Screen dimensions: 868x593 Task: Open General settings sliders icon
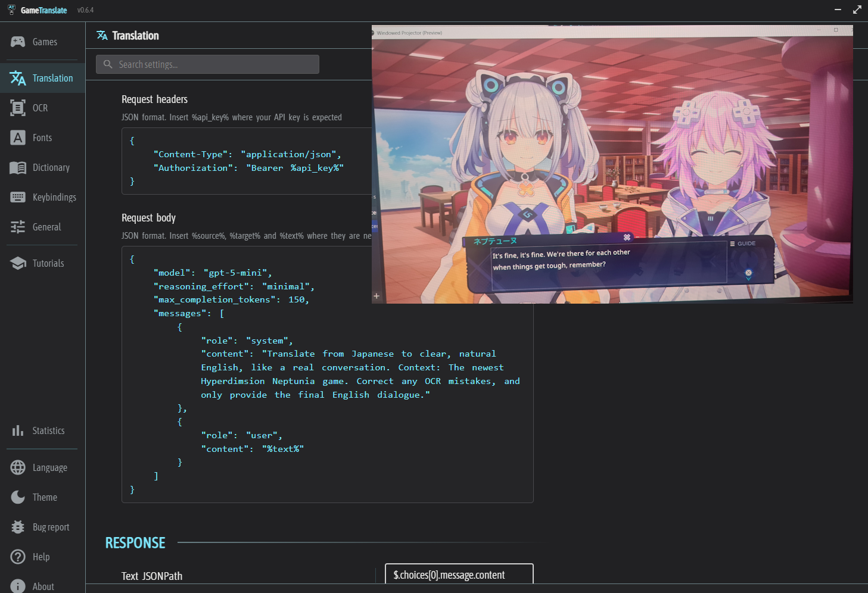pyautogui.click(x=18, y=227)
